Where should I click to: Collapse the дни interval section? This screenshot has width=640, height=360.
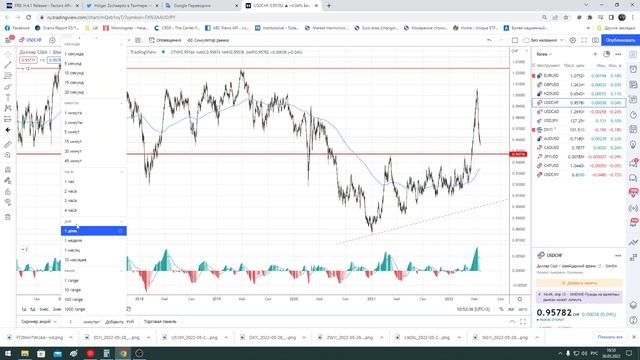click(121, 221)
